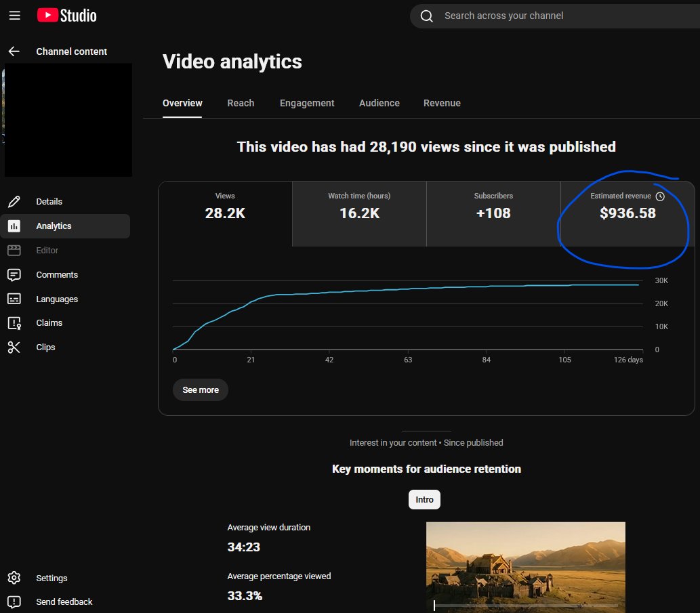
Task: Open the hamburger navigation menu
Action: pyautogui.click(x=15, y=16)
